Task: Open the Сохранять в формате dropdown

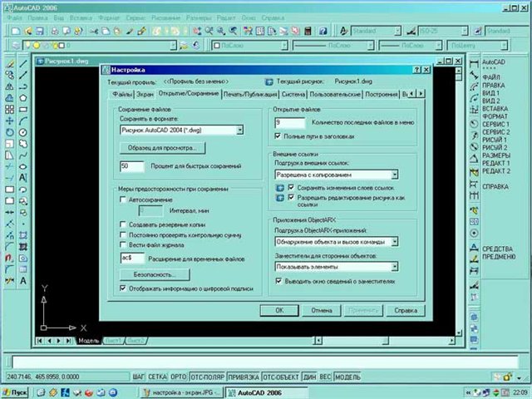Action: click(x=239, y=130)
